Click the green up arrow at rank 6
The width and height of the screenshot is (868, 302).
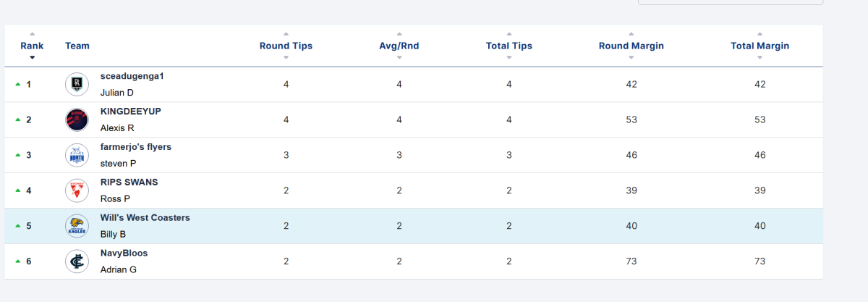(x=17, y=261)
